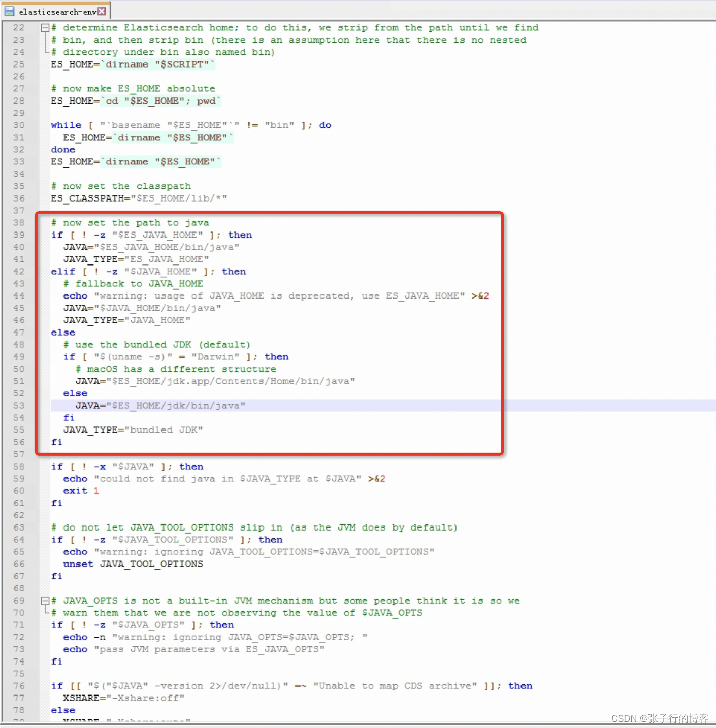Click line ES_HOME=`cd "$ES_HOME"; pwd`

pyautogui.click(x=136, y=101)
